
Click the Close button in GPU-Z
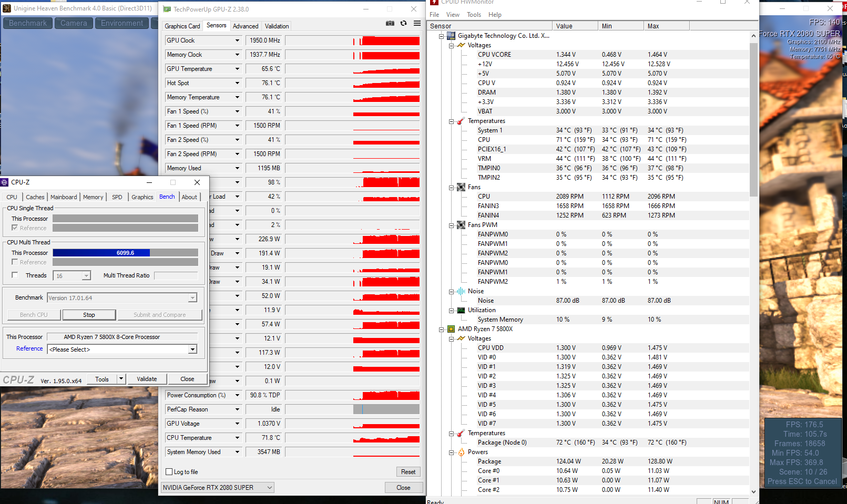(x=403, y=488)
